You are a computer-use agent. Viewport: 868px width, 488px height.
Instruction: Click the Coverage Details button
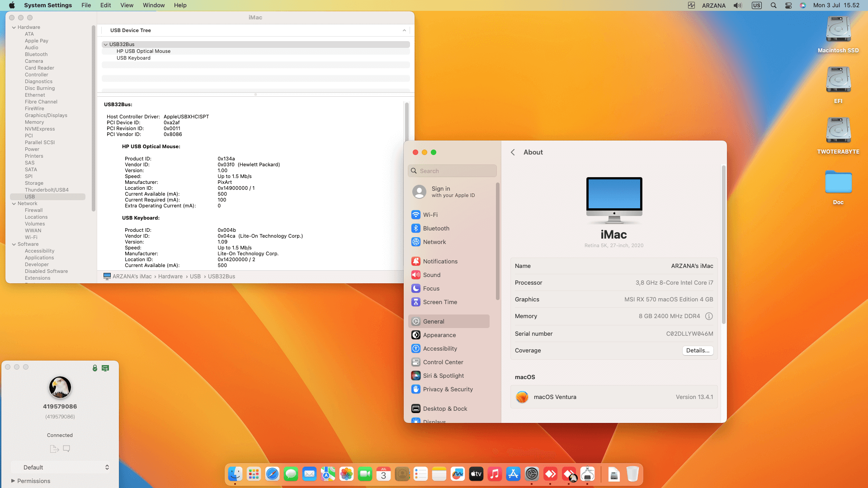click(x=697, y=351)
